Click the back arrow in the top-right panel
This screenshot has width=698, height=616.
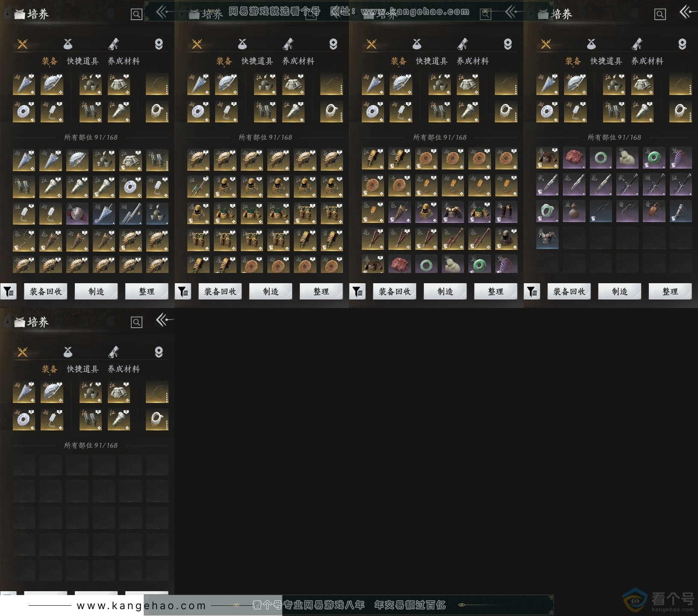click(688, 12)
